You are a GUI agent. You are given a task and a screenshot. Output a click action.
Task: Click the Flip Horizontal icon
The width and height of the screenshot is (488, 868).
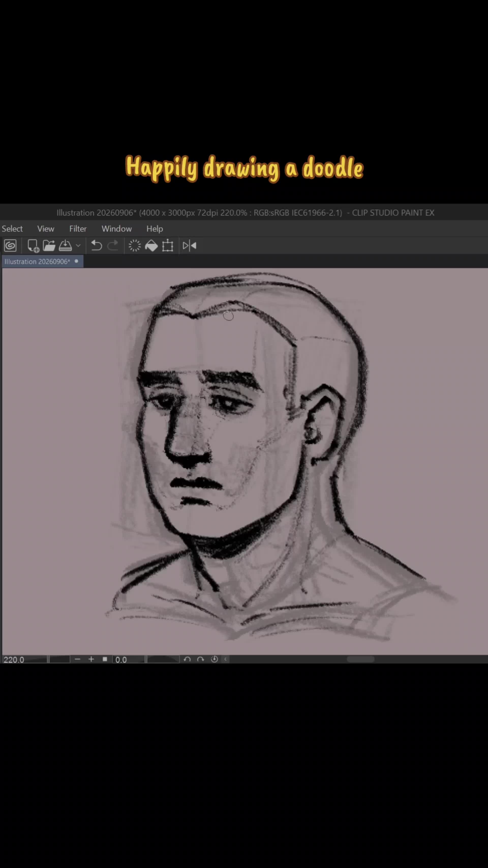[189, 246]
